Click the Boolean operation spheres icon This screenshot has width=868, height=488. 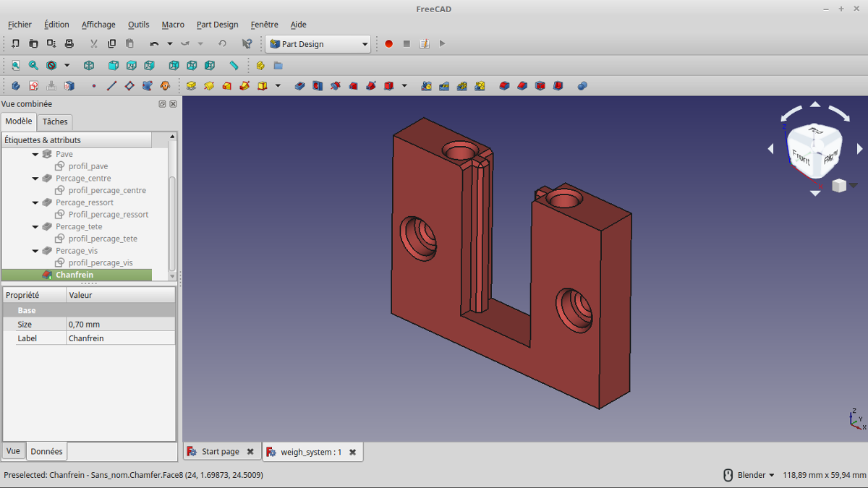click(583, 85)
